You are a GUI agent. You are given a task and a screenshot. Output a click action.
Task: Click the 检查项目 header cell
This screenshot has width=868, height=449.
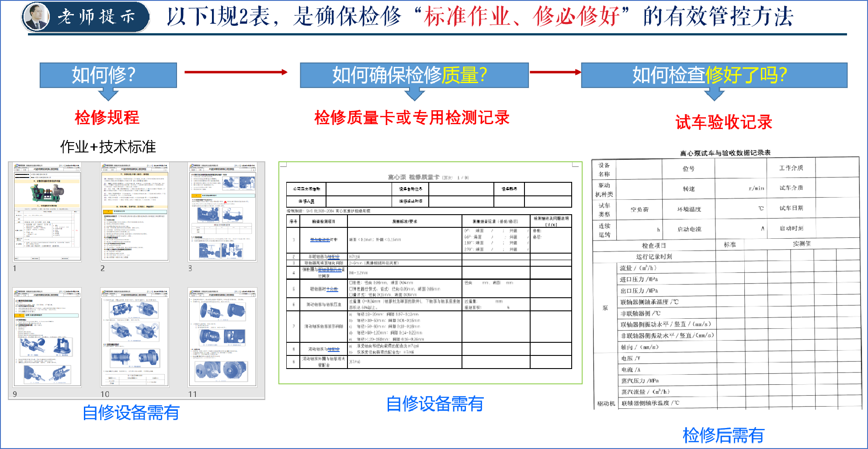(x=654, y=246)
